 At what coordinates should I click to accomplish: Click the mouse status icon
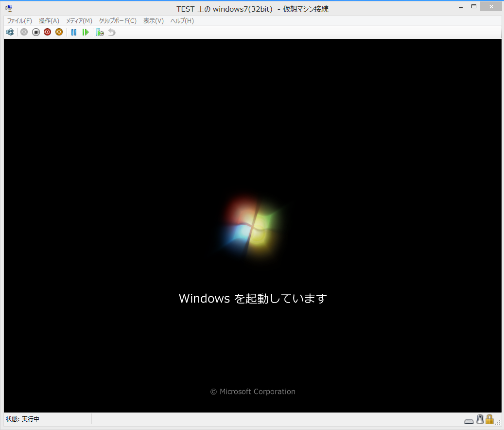[480, 419]
